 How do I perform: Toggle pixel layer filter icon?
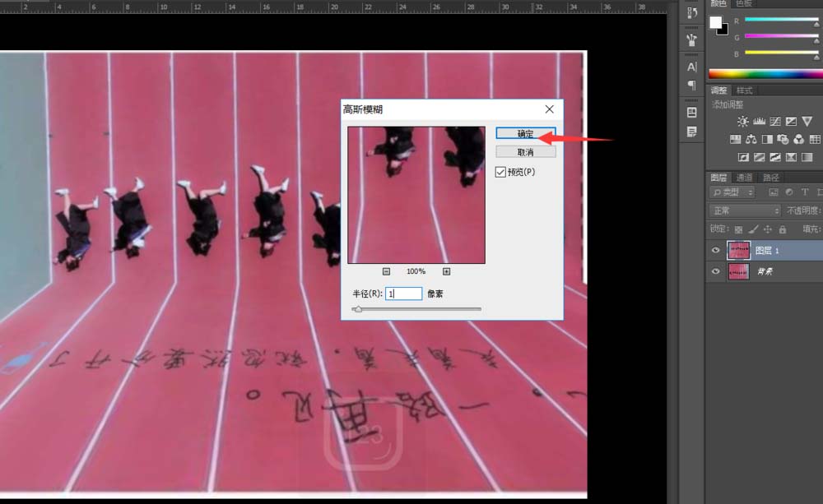(773, 192)
